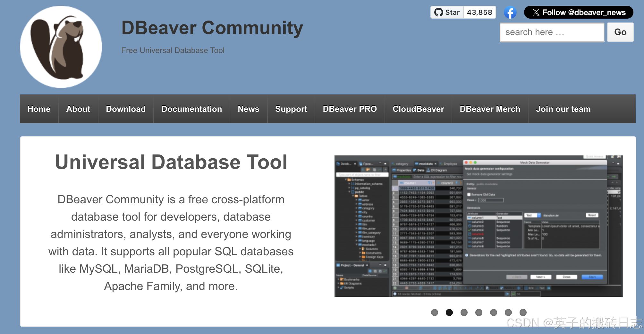Select the sixth slider dot
This screenshot has height=334, width=644.
pos(508,312)
